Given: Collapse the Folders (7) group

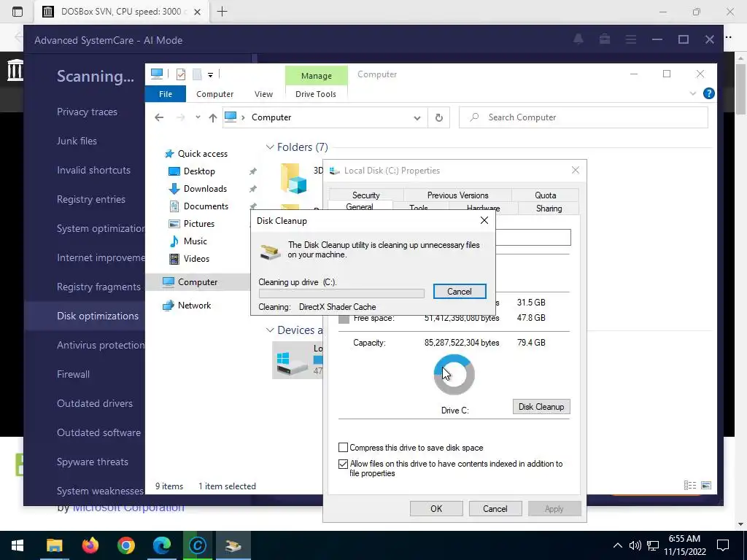Looking at the screenshot, I should [x=270, y=147].
